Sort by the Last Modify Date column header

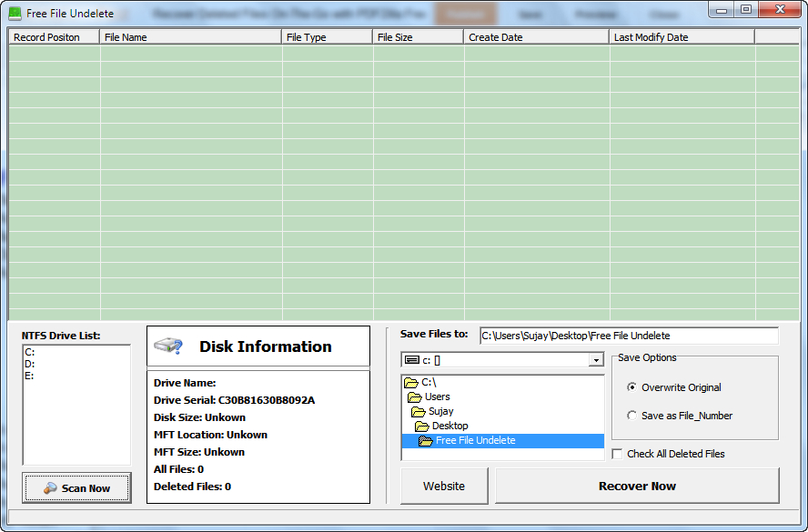tap(682, 37)
